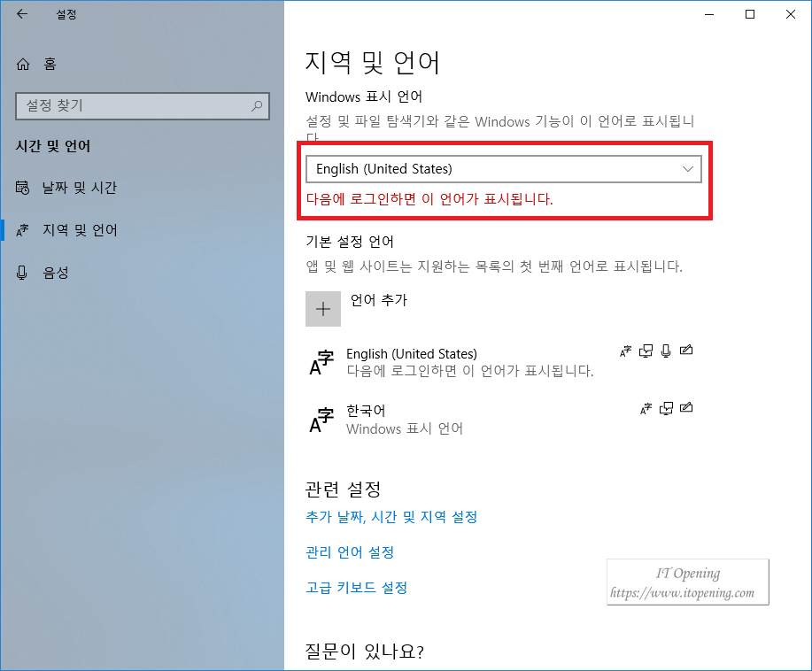Maximize the settings window
Screen dimensions: 812x671
click(750, 14)
